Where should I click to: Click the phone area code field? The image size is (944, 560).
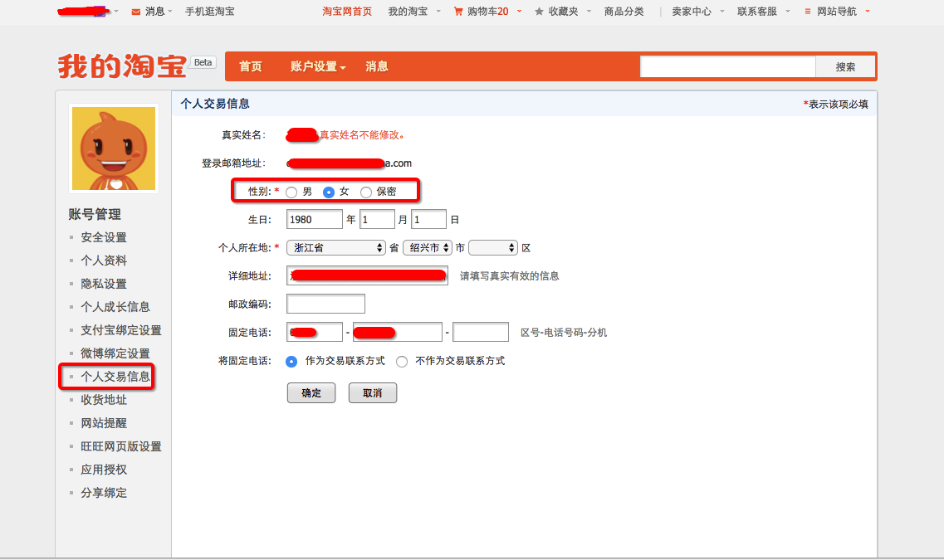(x=315, y=332)
